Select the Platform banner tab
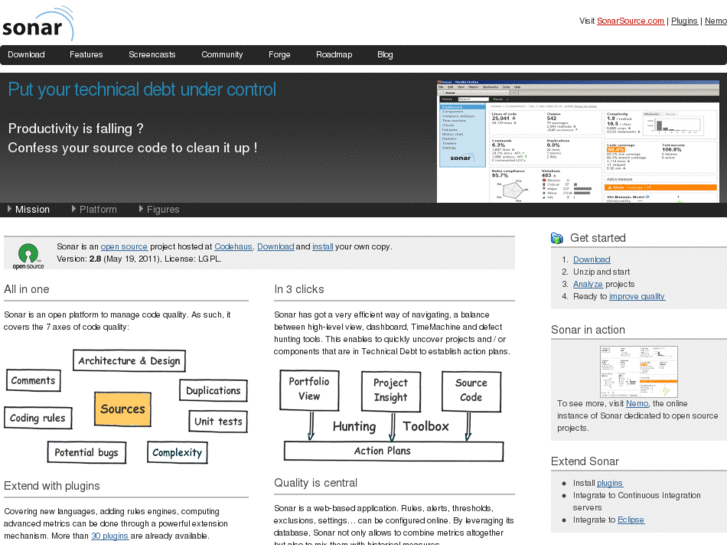 pyautogui.click(x=94, y=210)
